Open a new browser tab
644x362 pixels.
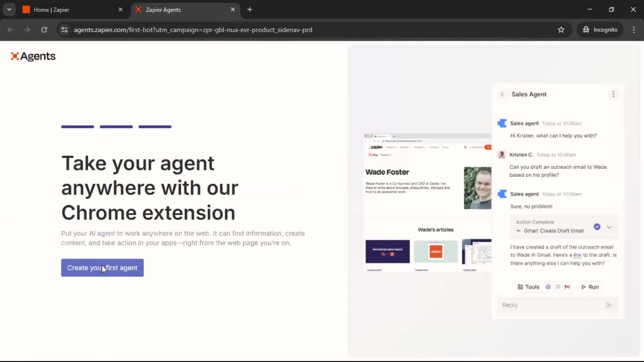[x=250, y=10]
